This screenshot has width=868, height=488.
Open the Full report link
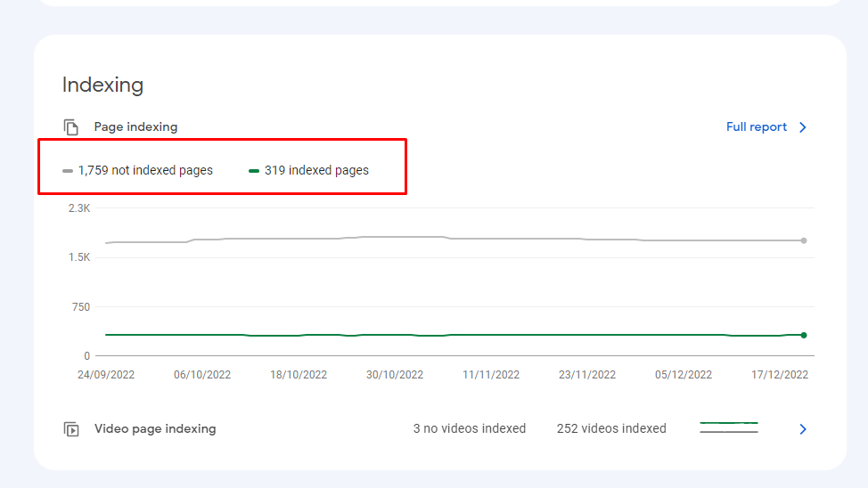757,127
